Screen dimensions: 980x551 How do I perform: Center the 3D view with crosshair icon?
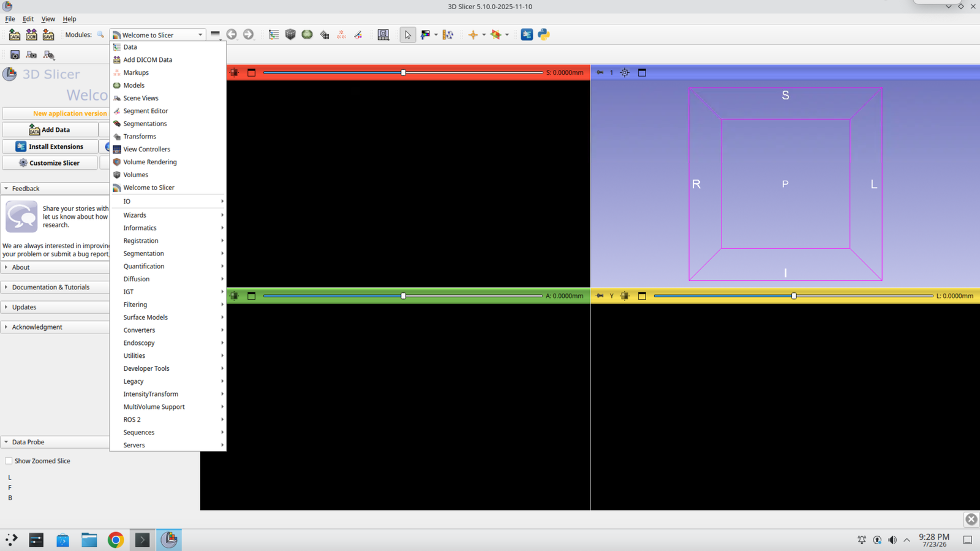click(625, 72)
